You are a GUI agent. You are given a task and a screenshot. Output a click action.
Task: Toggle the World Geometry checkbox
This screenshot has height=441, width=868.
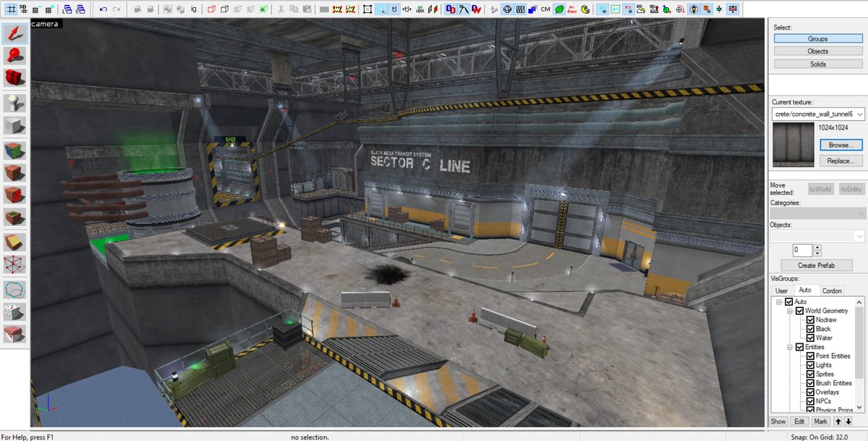coord(799,311)
